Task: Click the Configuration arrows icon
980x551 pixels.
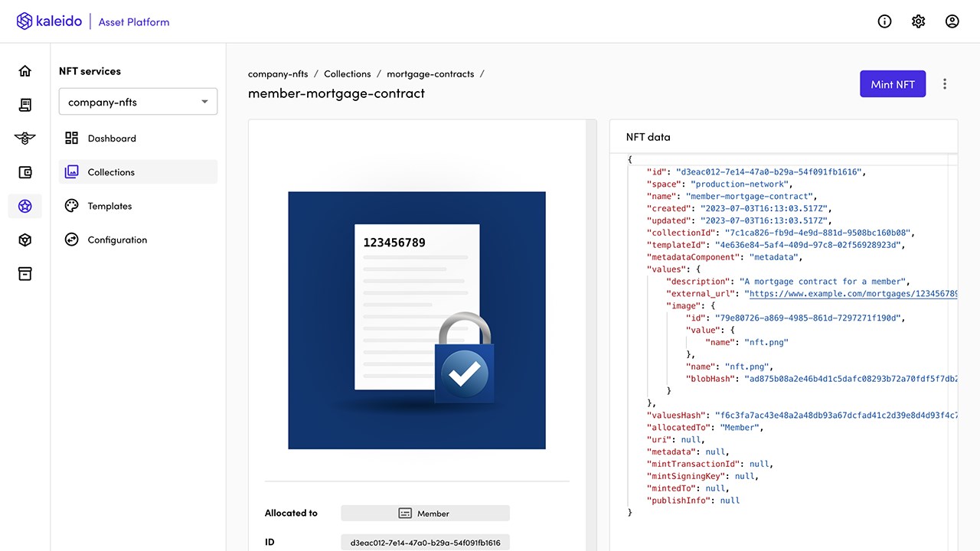Action: point(72,239)
